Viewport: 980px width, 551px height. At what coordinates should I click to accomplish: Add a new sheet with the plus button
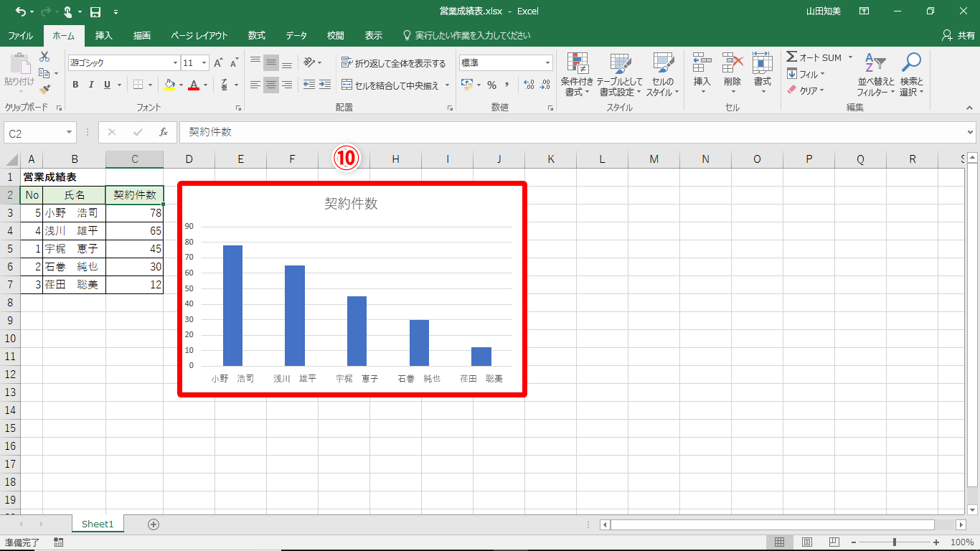154,524
